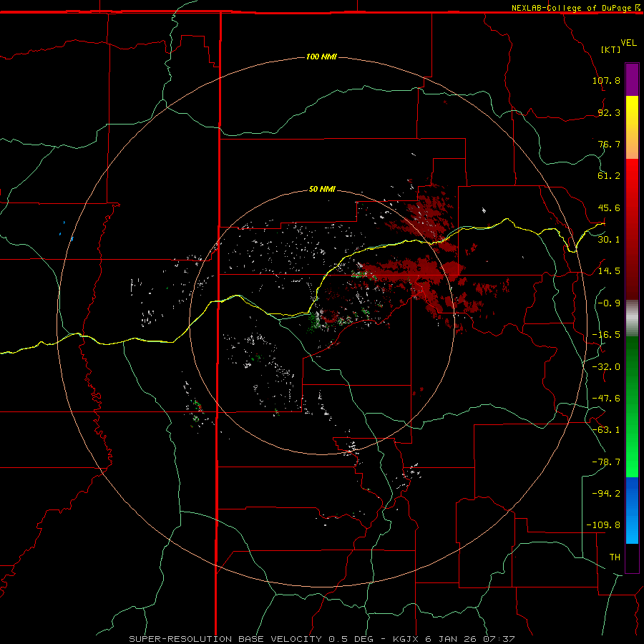Click the -47.6 velocity scale value
The image size is (644, 644).
click(606, 398)
